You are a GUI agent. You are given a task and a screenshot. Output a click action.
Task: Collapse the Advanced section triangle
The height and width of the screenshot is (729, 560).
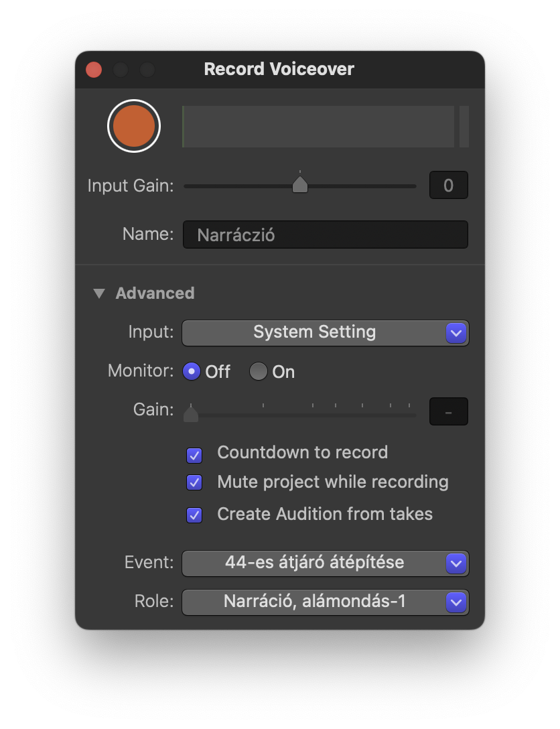point(99,293)
